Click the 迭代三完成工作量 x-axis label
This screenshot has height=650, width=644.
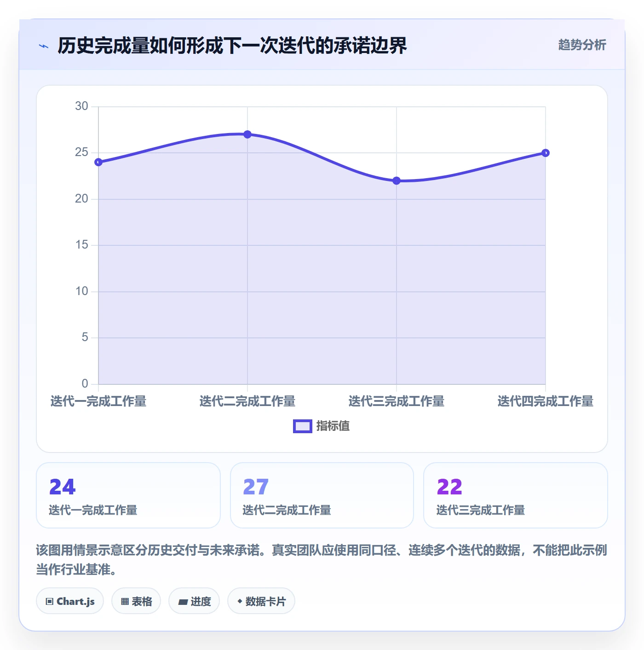[x=397, y=401]
